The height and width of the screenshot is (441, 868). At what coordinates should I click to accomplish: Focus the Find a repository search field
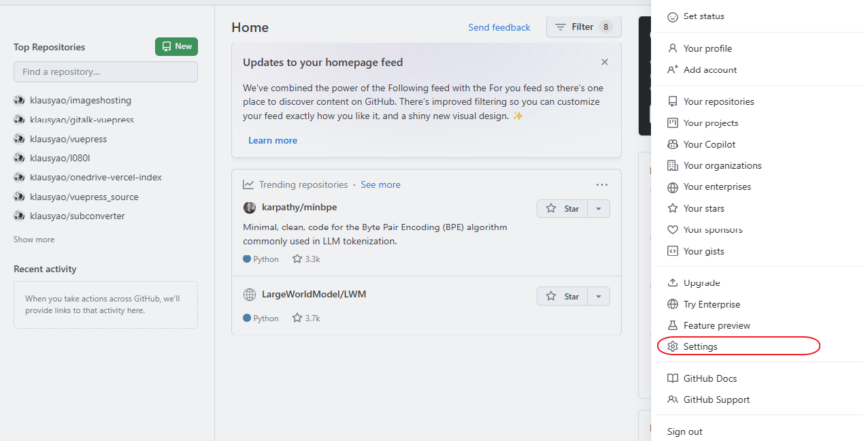(105, 71)
